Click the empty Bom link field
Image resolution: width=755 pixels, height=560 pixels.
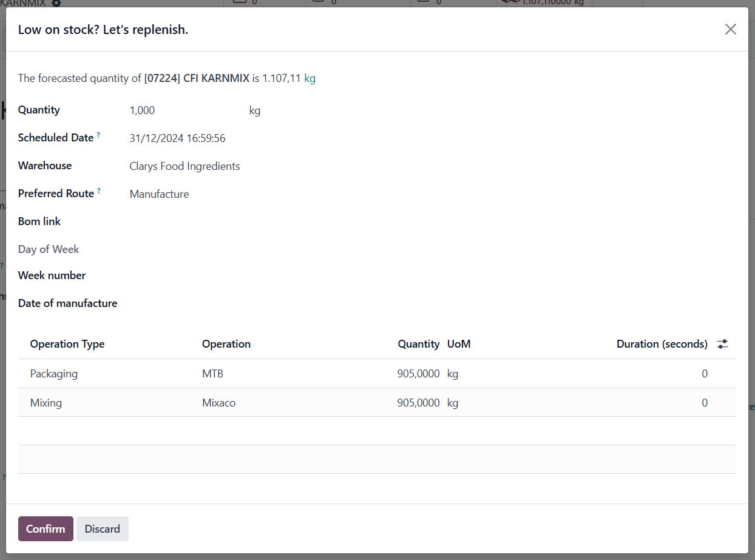[x=243, y=222]
